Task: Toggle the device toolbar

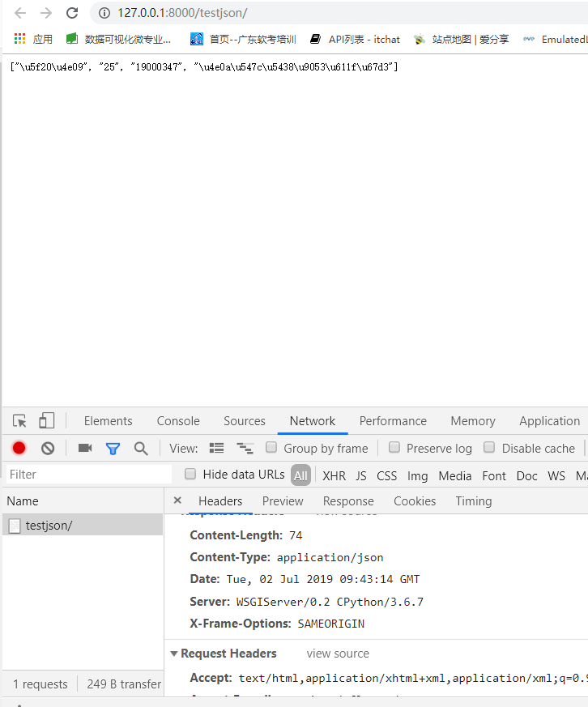Action: click(x=46, y=420)
